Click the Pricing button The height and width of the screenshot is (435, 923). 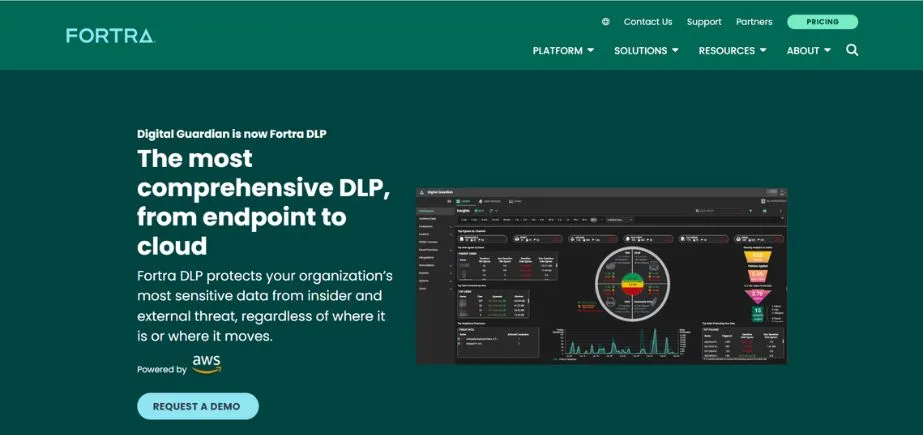click(822, 22)
